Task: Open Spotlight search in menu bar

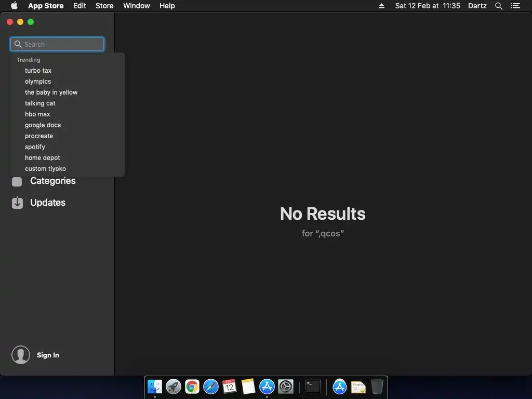Action: pos(499,6)
